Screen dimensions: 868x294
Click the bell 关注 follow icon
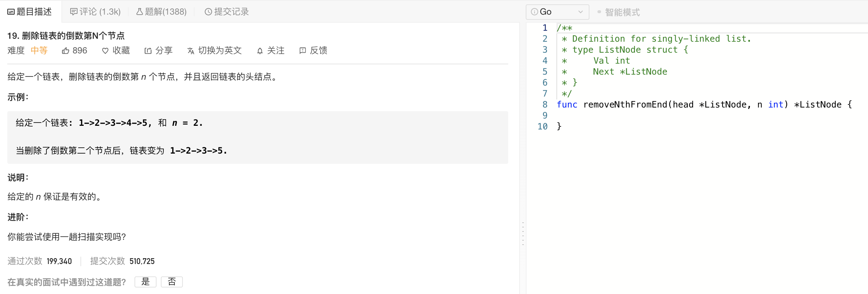point(260,51)
